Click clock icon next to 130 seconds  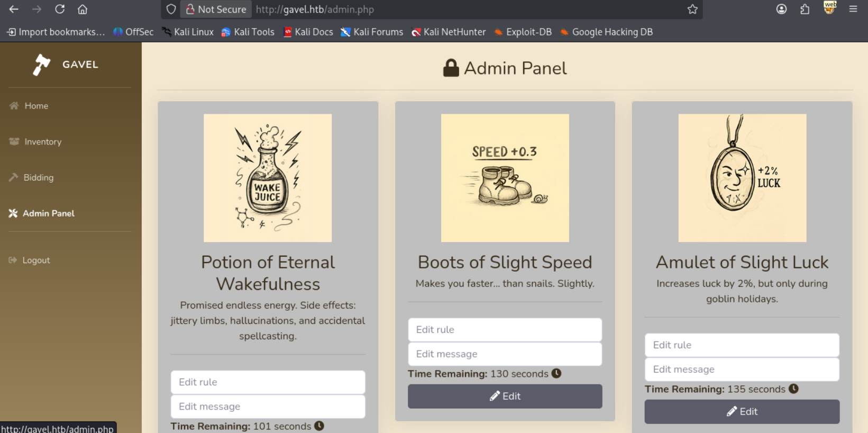tap(556, 373)
